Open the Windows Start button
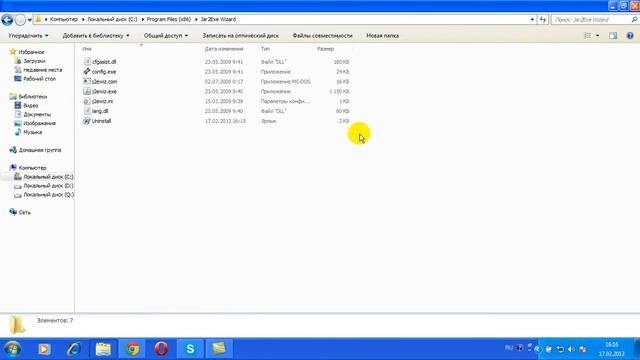This screenshot has height=360, width=640. (x=13, y=349)
